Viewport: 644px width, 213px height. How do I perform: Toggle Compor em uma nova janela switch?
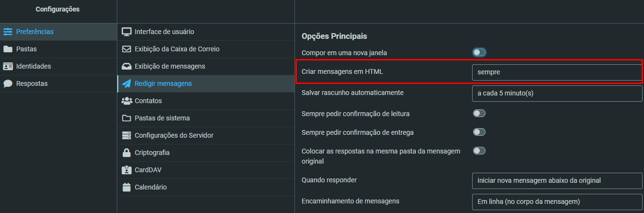(479, 52)
